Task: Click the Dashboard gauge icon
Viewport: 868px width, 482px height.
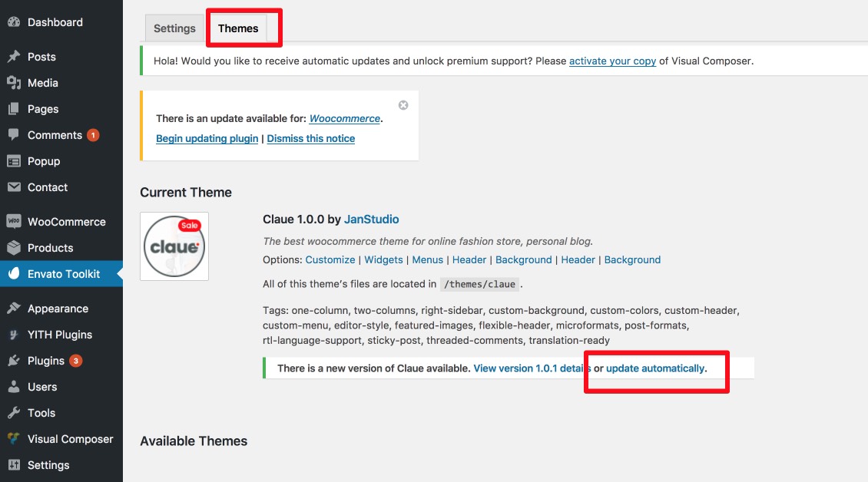Action: click(14, 22)
